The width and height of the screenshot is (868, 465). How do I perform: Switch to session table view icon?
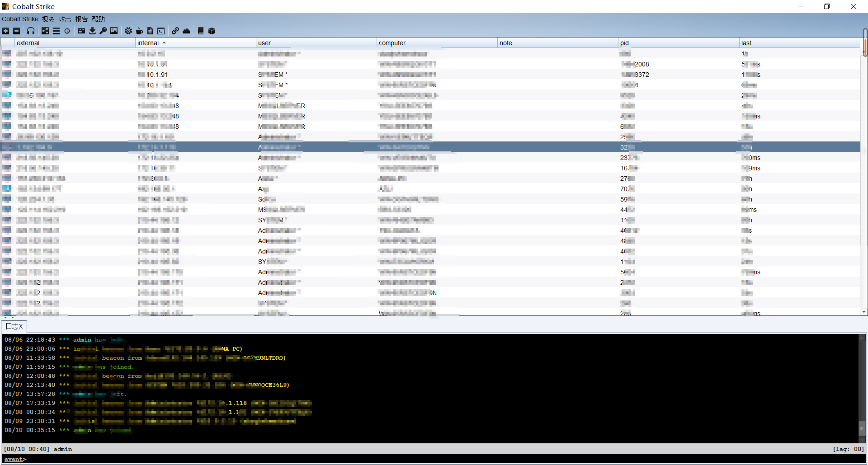click(x=56, y=31)
